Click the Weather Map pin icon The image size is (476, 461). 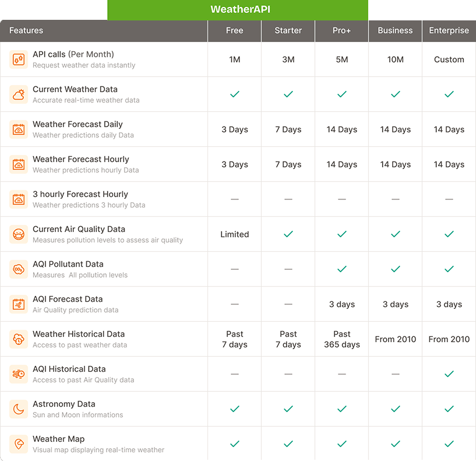coord(19,444)
